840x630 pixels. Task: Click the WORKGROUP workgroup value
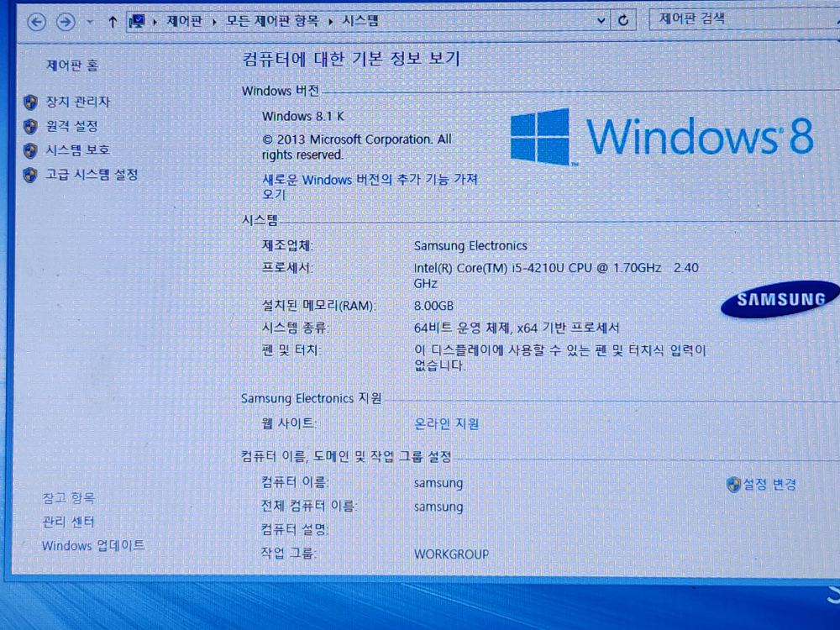[451, 554]
